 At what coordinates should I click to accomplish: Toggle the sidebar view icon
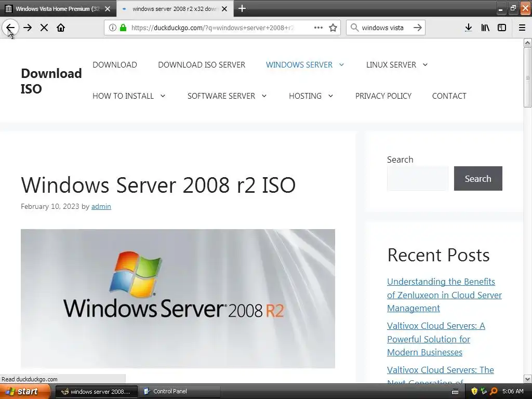point(502,28)
